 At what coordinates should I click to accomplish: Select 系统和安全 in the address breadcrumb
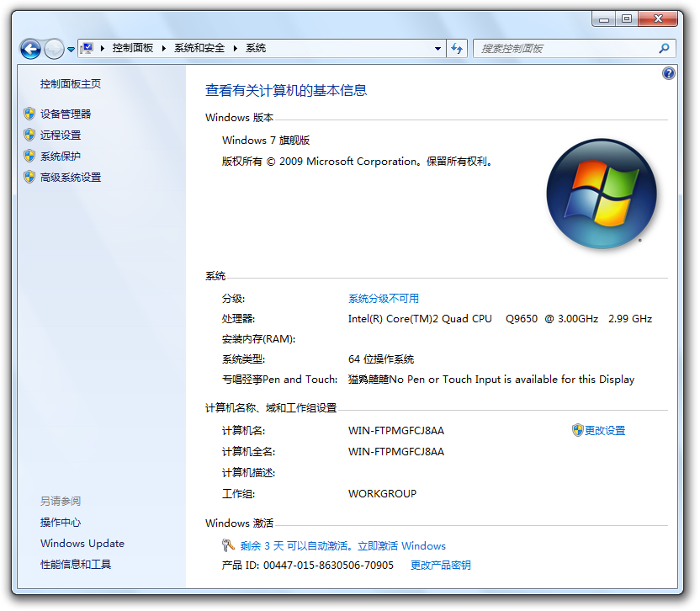199,48
